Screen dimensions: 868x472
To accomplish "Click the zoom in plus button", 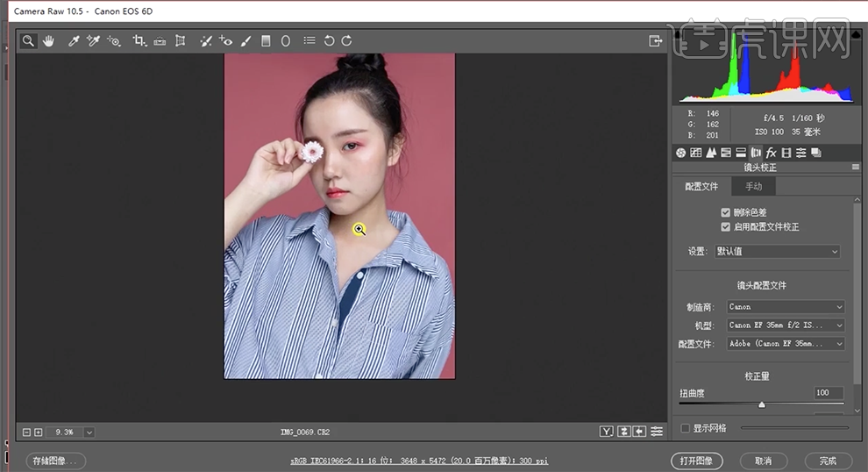I will (39, 433).
